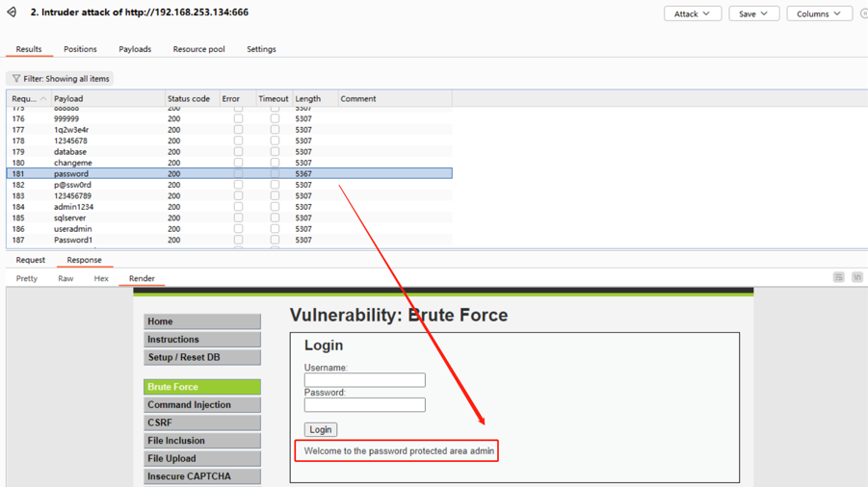Tick the Error checkbox for payload 12345678

click(x=238, y=141)
